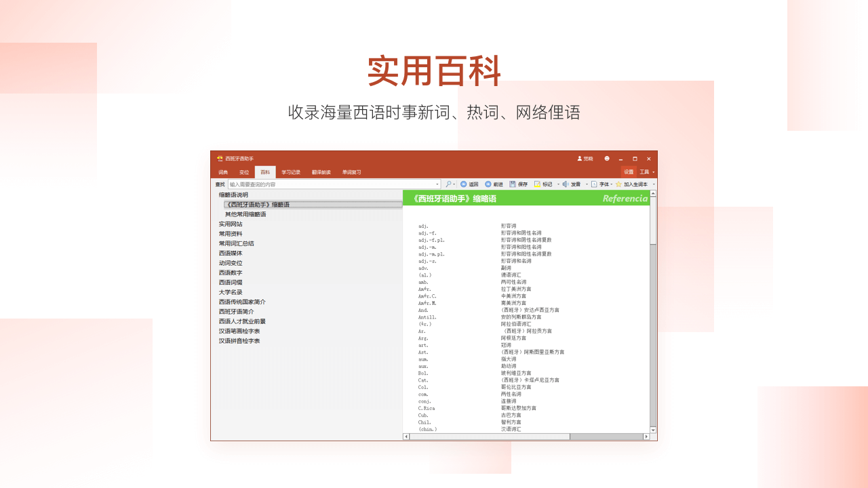Viewport: 868px width, 488px height.
Task: Click the 西班牙语助手 app logo
Action: pos(220,159)
